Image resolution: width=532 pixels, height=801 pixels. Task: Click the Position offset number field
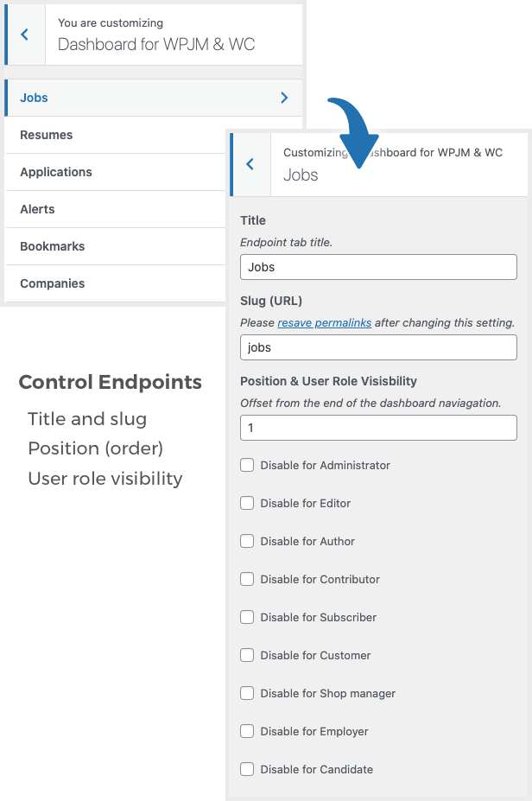pos(378,428)
